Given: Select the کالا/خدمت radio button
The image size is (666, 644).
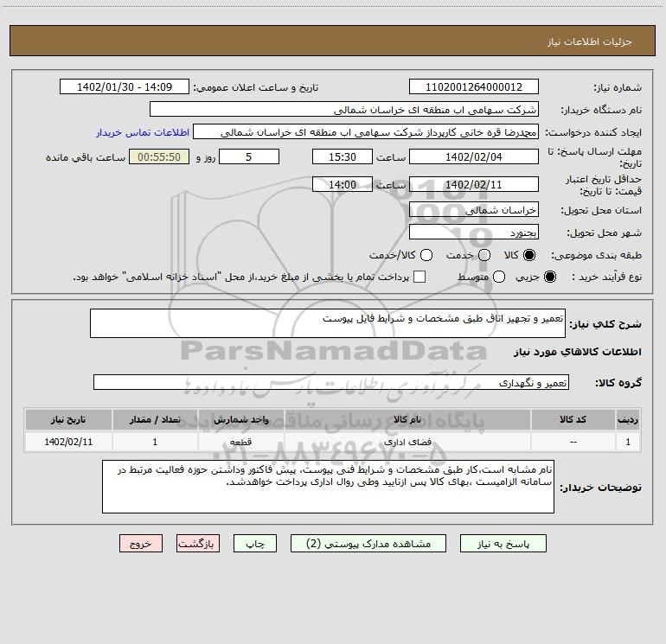Looking at the screenshot, I should 426,255.
